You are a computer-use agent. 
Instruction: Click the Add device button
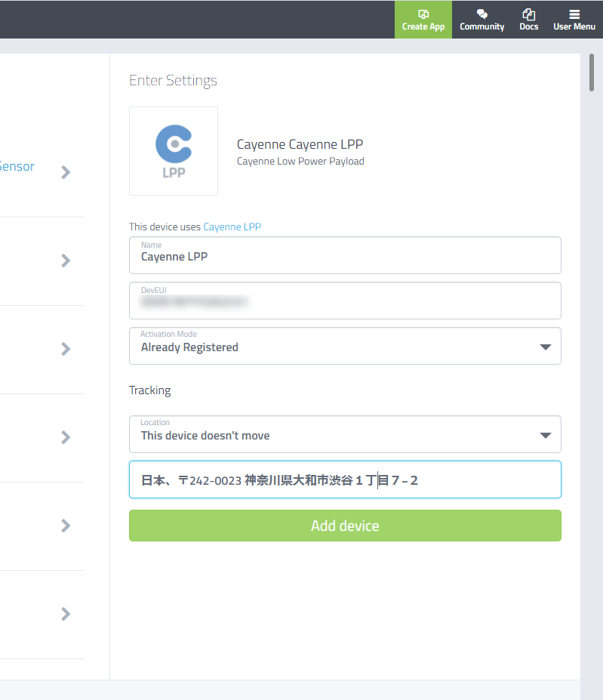point(345,526)
